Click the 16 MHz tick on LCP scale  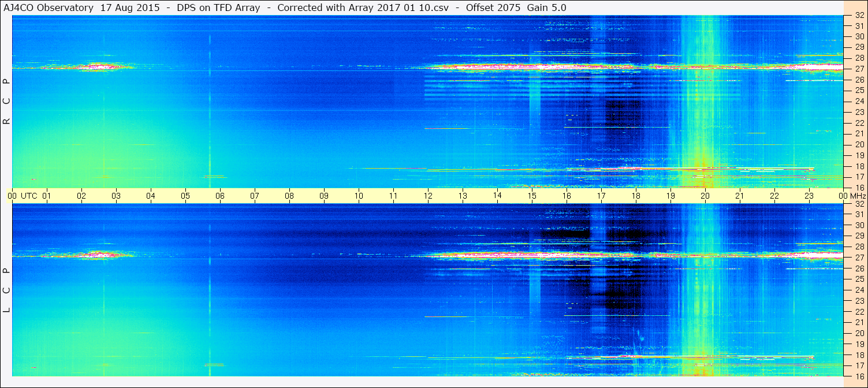(x=859, y=376)
